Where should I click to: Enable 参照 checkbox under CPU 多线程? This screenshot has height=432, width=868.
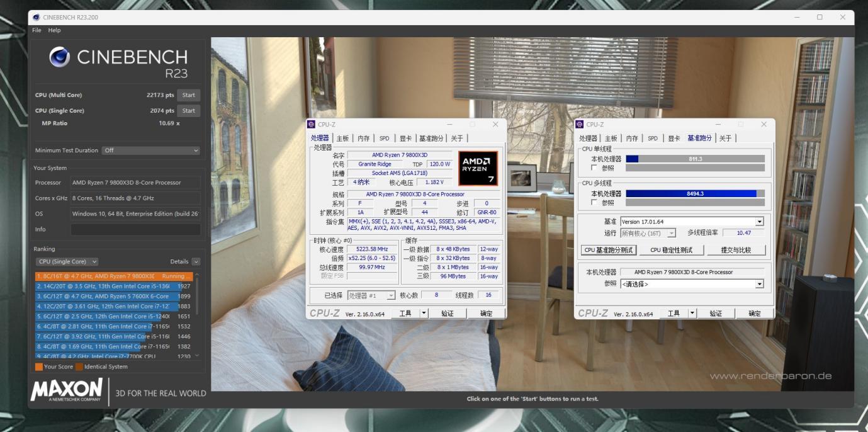point(595,203)
